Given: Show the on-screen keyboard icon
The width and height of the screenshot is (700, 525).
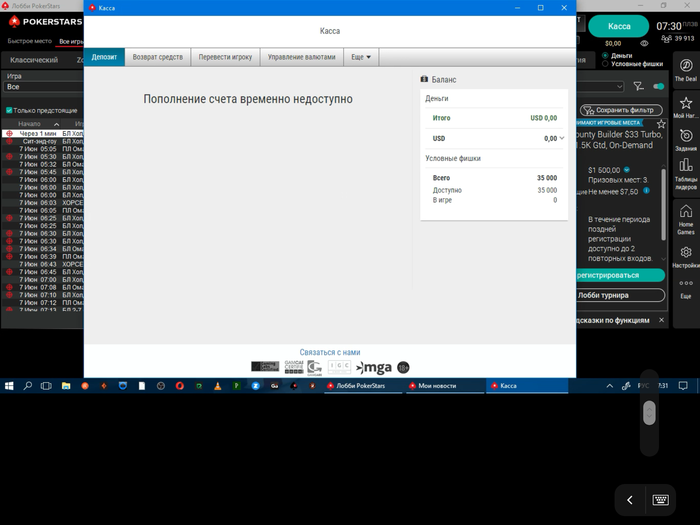Looking at the screenshot, I should 660,500.
